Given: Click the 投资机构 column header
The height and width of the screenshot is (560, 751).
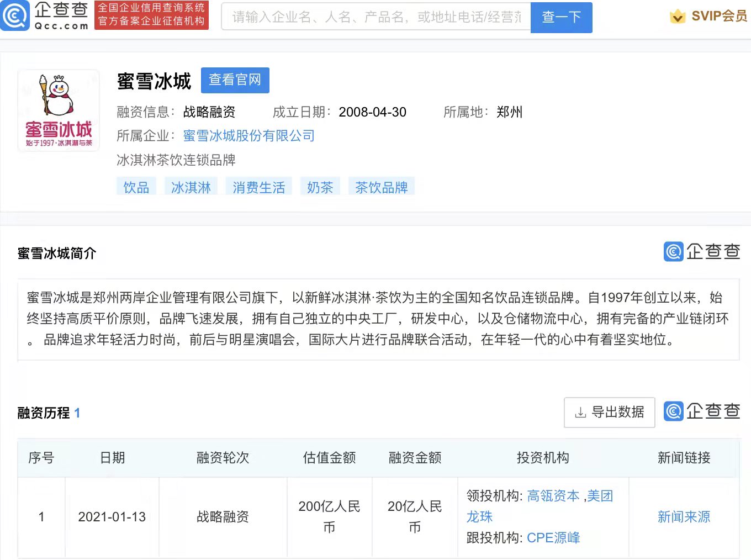Looking at the screenshot, I should [x=543, y=458].
